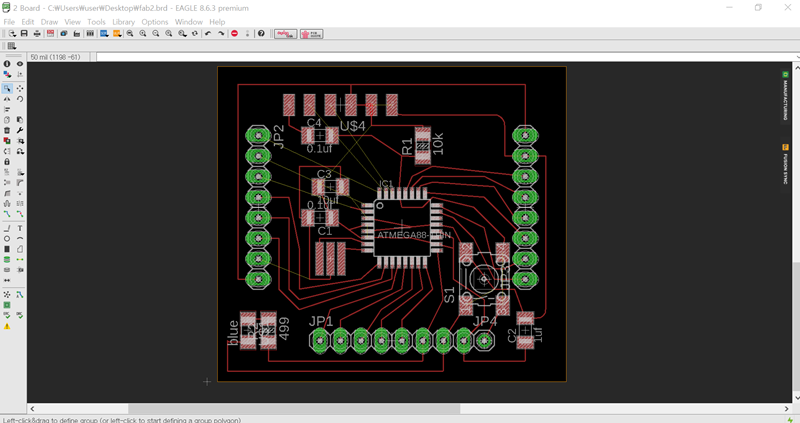The width and height of the screenshot is (800, 423).
Task: Select the Group selection tool
Action: point(7,88)
